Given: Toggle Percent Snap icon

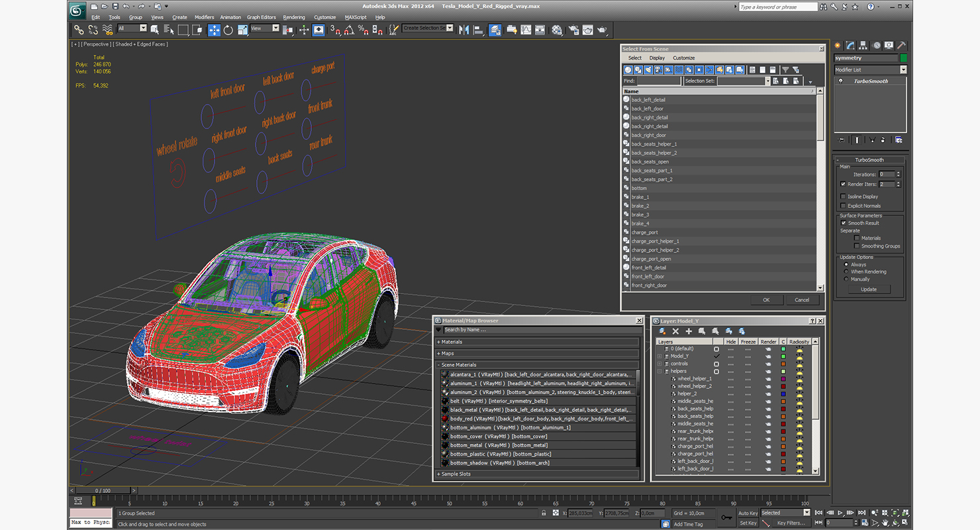Looking at the screenshot, I should (x=363, y=30).
